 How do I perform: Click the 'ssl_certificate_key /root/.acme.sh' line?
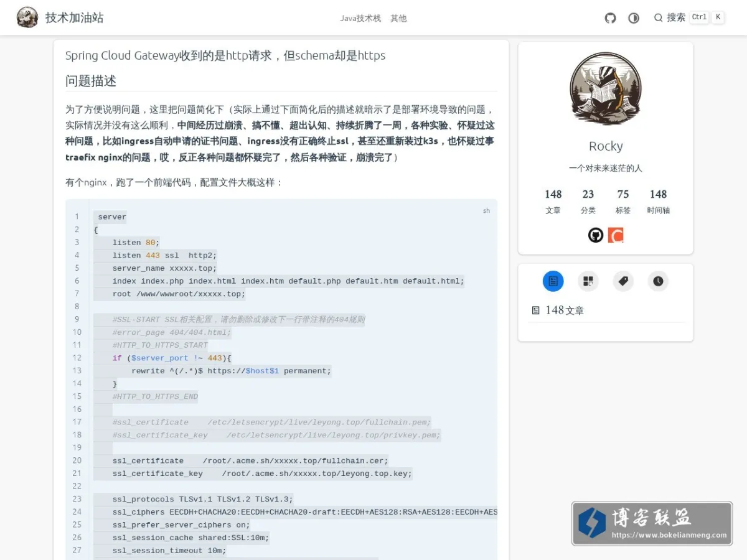(262, 474)
